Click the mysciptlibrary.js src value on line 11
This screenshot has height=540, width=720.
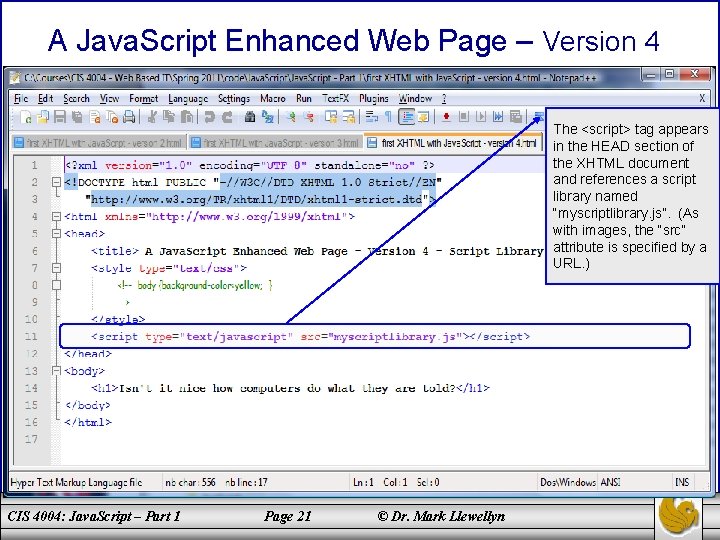pos(394,337)
